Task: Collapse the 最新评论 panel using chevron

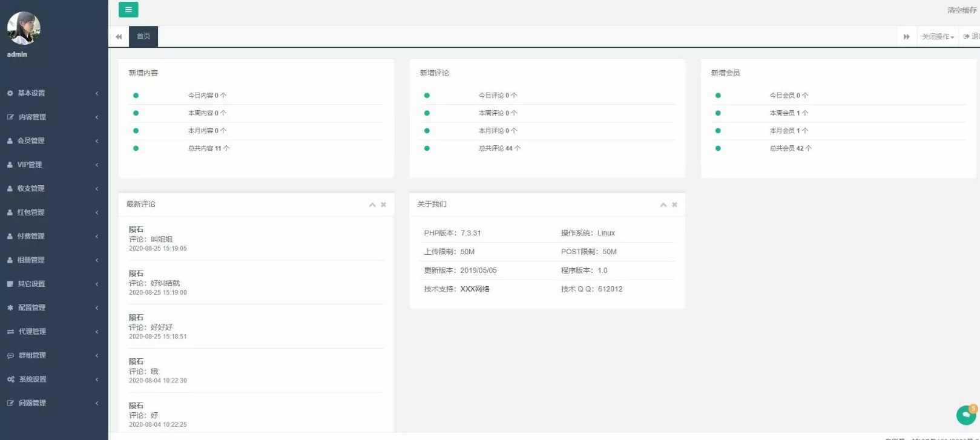Action: tap(372, 205)
